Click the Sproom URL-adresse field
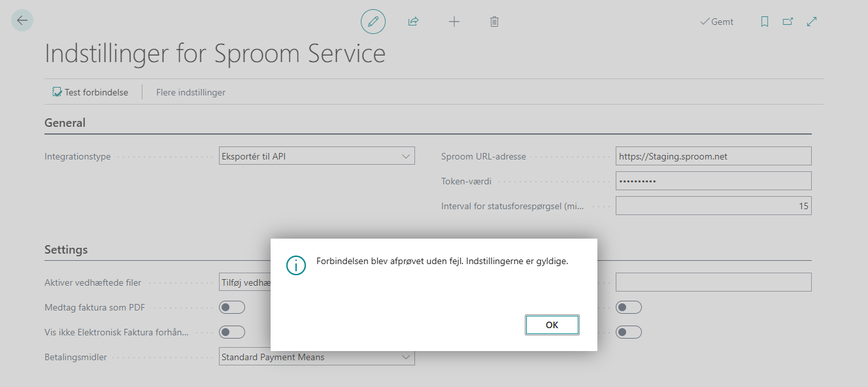868x387 pixels. (713, 156)
